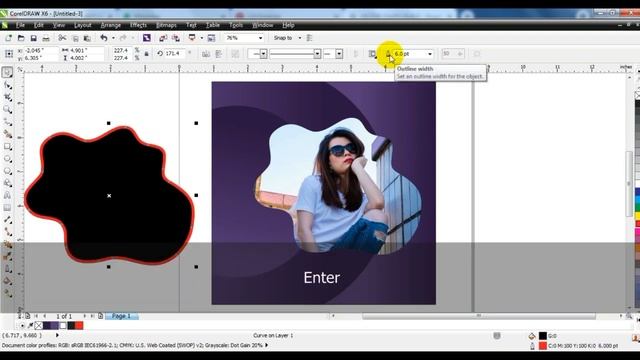Image resolution: width=640 pixels, height=360 pixels.
Task: Open the View menu
Action: coord(59,25)
